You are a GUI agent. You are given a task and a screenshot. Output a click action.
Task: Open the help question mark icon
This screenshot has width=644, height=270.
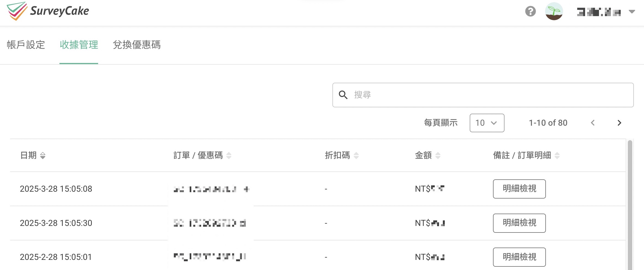(x=530, y=12)
